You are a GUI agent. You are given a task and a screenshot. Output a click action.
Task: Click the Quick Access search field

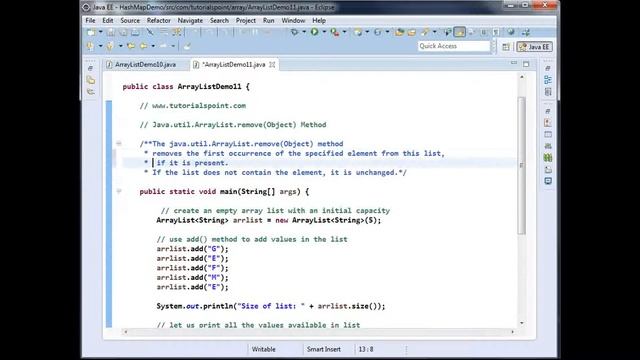[453, 46]
